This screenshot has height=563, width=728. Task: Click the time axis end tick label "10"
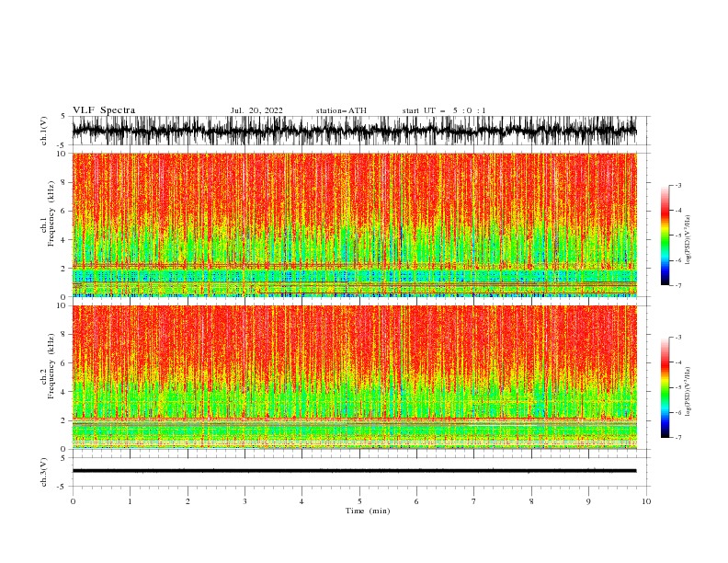(646, 501)
